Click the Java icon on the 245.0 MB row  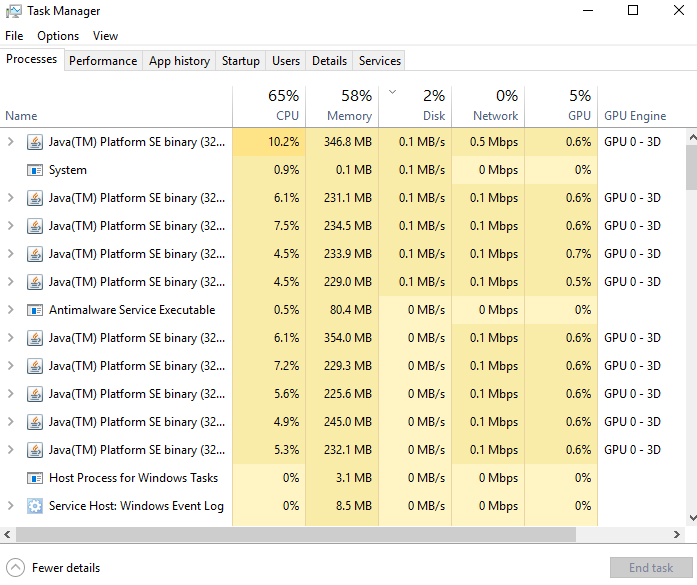[35, 422]
